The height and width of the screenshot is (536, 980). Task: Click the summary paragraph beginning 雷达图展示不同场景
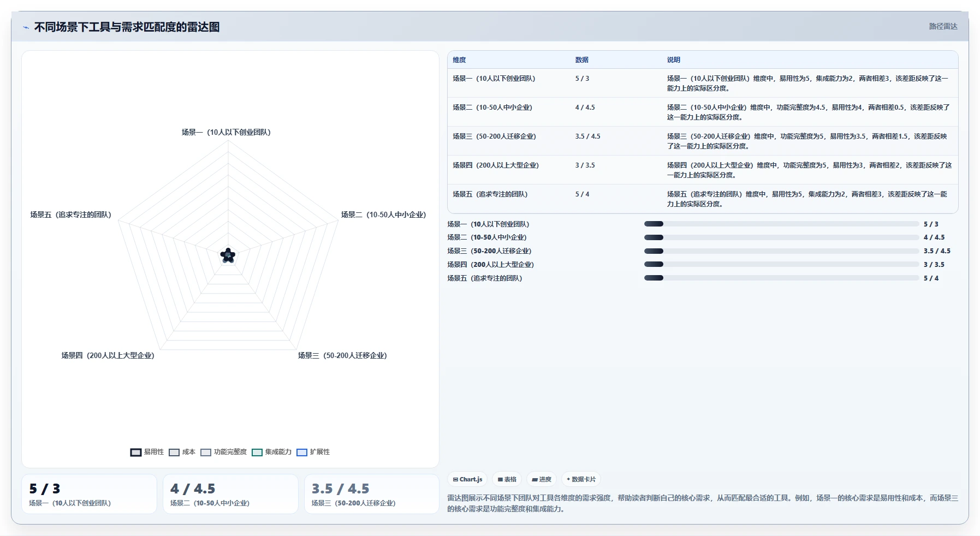tap(703, 503)
